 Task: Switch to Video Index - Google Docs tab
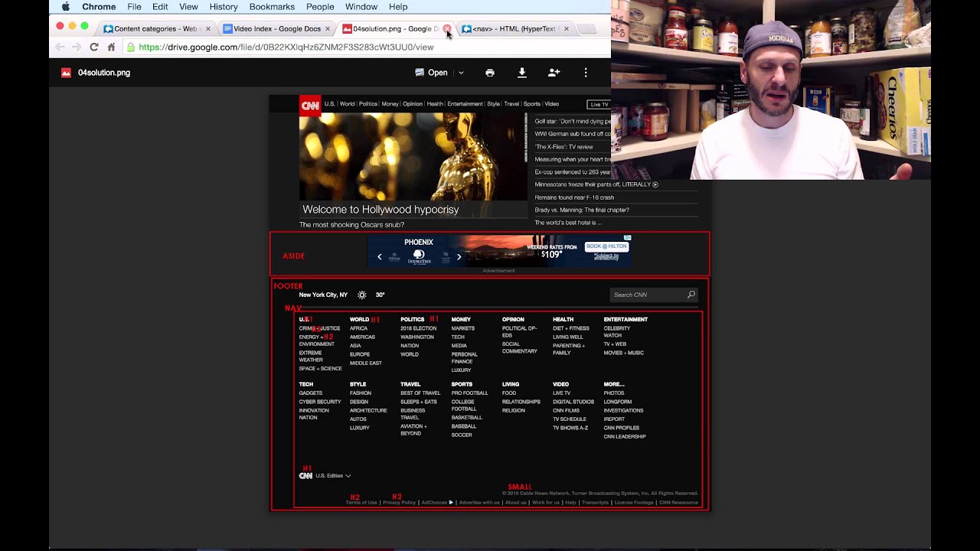point(276,29)
